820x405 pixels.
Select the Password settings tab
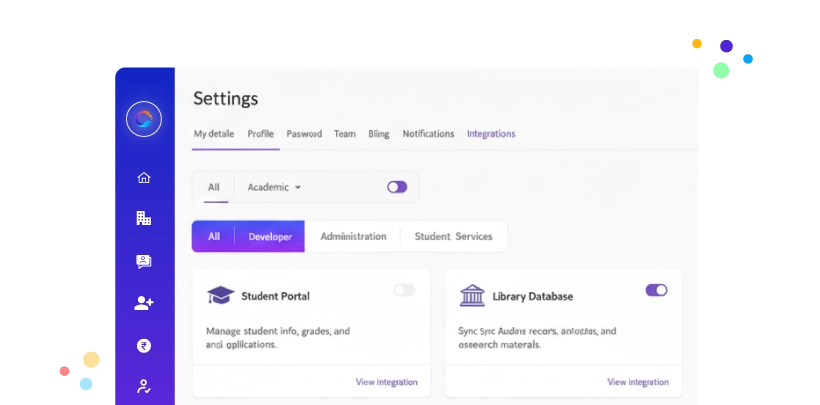pyautogui.click(x=304, y=134)
